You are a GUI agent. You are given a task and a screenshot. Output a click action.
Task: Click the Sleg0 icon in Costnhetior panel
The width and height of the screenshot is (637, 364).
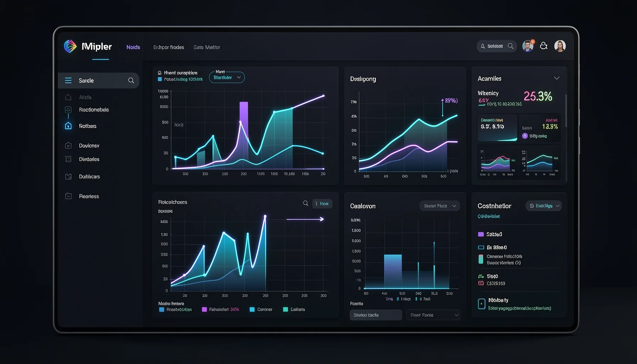point(481,276)
